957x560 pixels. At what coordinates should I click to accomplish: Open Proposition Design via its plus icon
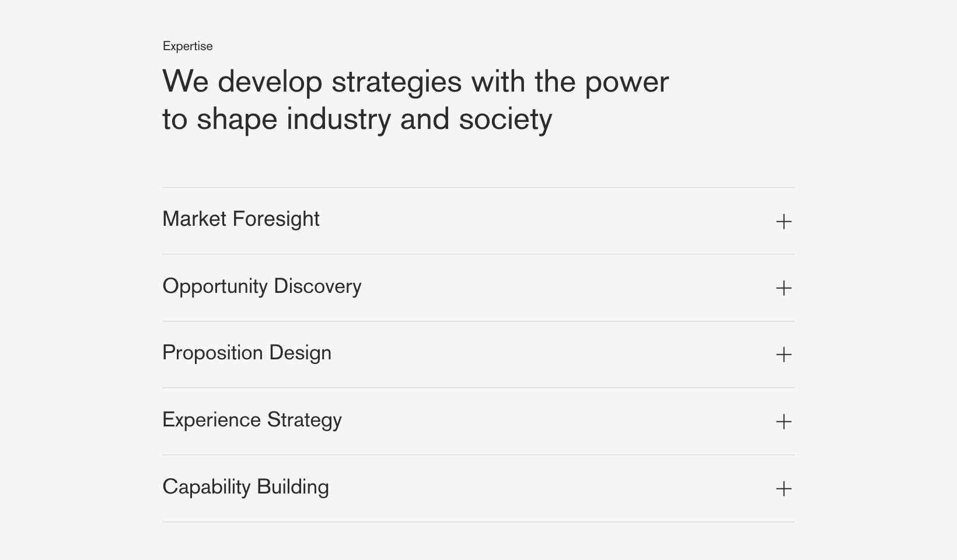pyautogui.click(x=784, y=354)
